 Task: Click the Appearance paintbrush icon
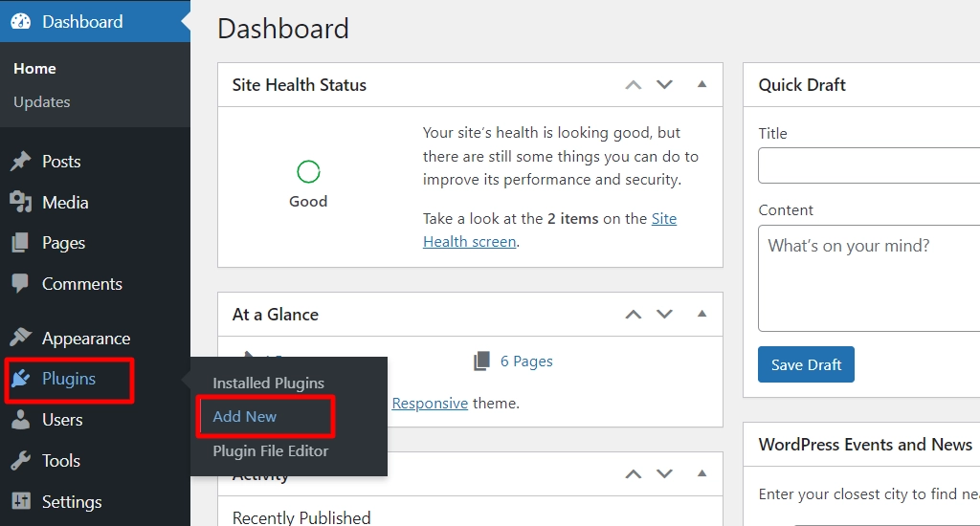click(21, 338)
